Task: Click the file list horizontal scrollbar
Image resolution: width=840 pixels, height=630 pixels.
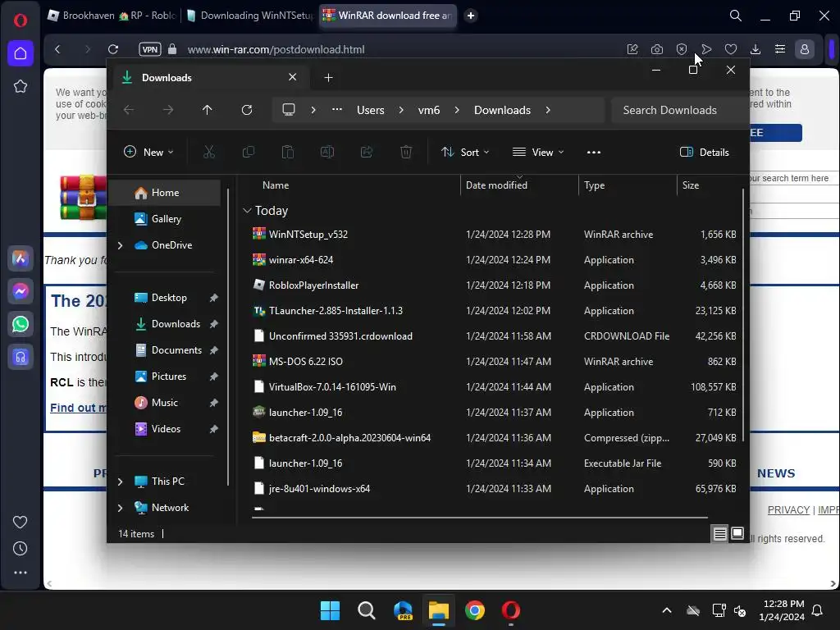Action: coord(480,518)
